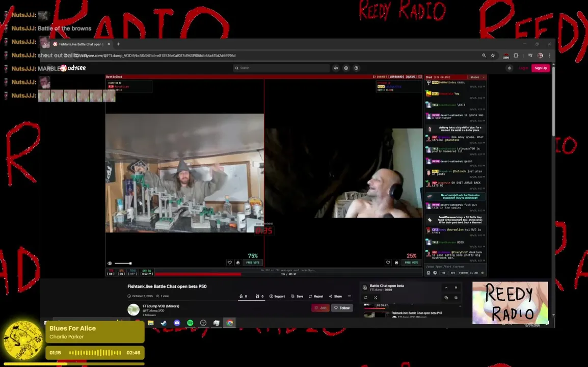The width and height of the screenshot is (588, 367).
Task: Toggle the TTS ON switch in the stream bar
Action: [111, 272]
